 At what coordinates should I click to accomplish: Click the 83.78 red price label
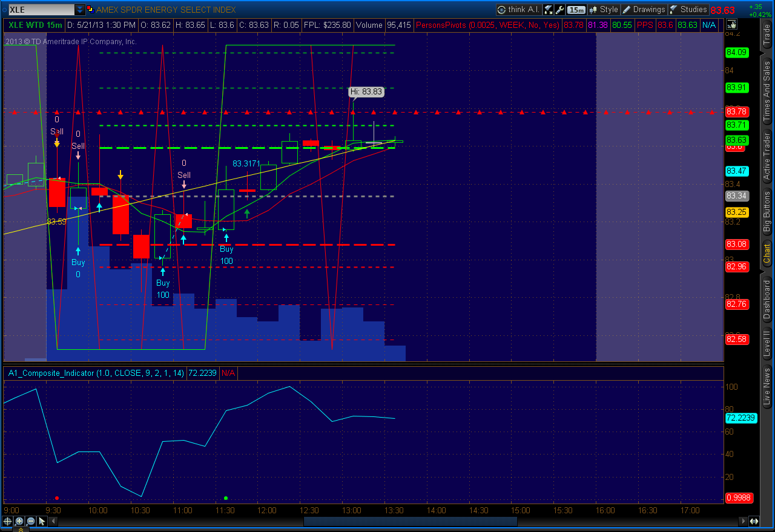coord(736,112)
